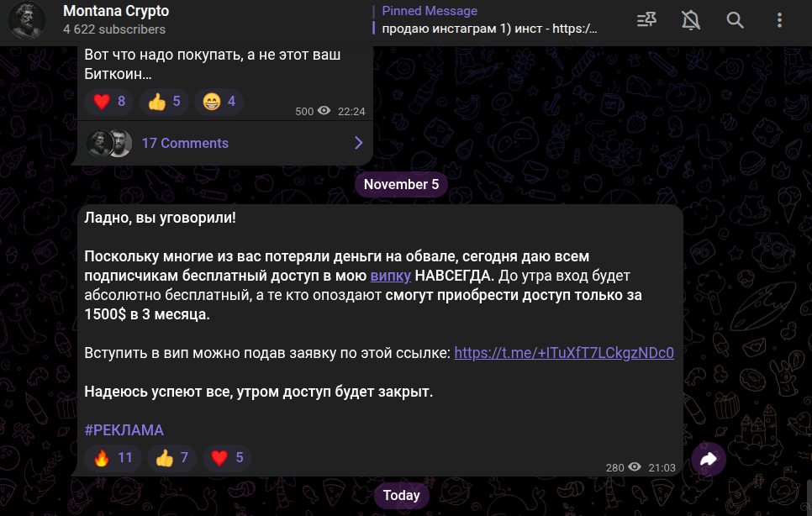Open Montana Crypto channel avatar
This screenshot has width=812, height=516.
26,20
